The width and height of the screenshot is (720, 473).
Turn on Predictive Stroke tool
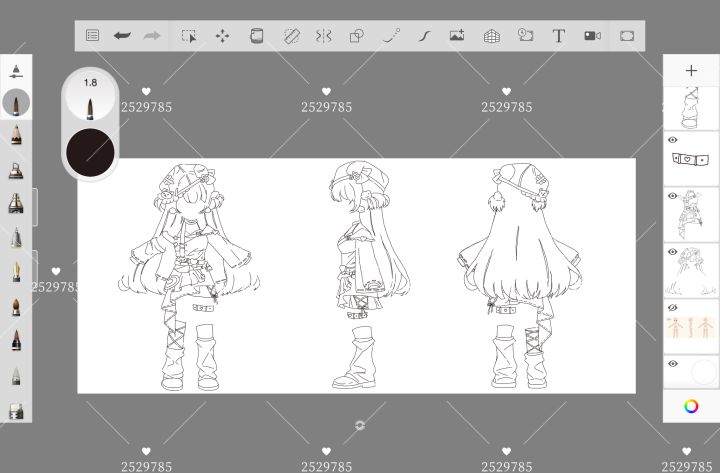point(391,35)
